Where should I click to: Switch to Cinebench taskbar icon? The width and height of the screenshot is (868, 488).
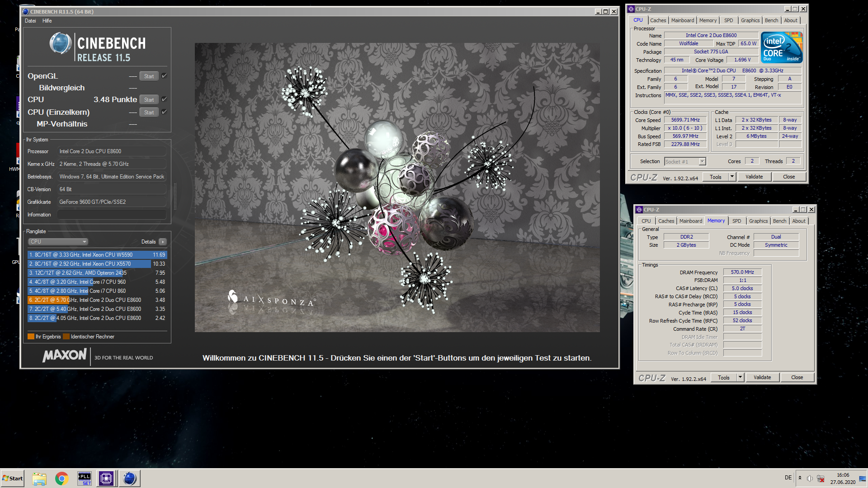(x=129, y=478)
